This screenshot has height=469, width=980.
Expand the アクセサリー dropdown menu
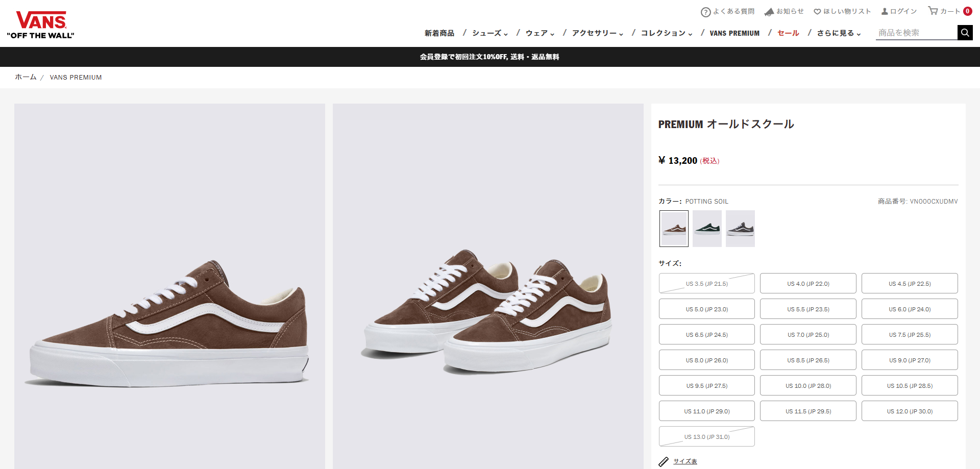[598, 33]
